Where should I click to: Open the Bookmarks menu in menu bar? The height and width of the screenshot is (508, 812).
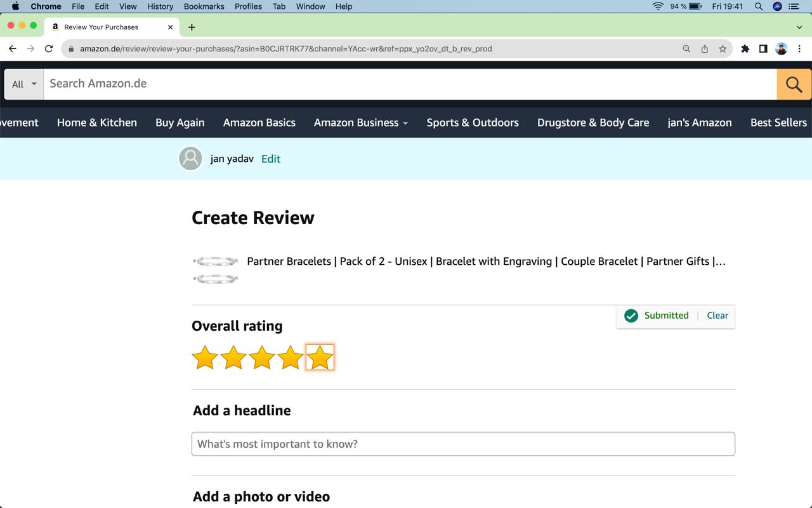(x=204, y=6)
